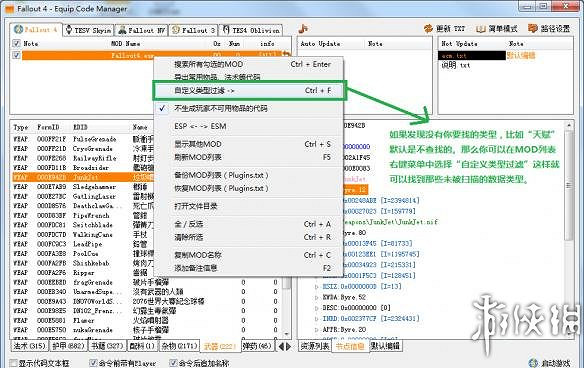
Task: Select the Broadsider row
Action: [x=83, y=168]
